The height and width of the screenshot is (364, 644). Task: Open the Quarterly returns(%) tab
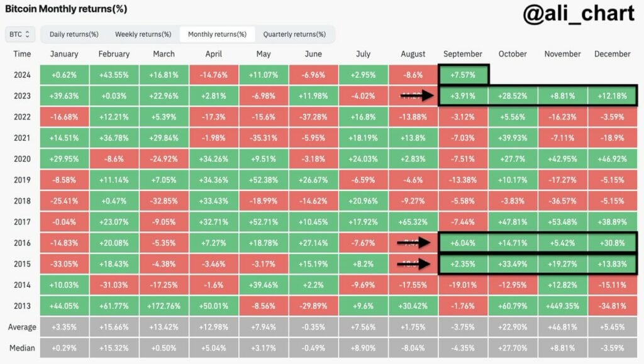296,34
